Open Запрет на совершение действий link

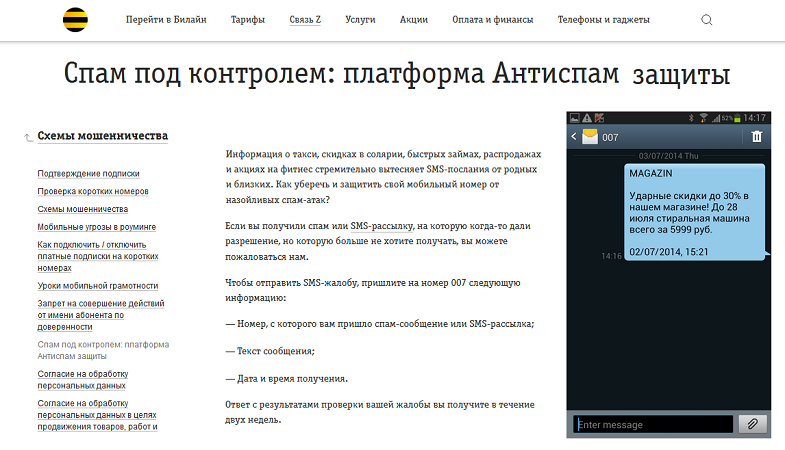[101, 315]
